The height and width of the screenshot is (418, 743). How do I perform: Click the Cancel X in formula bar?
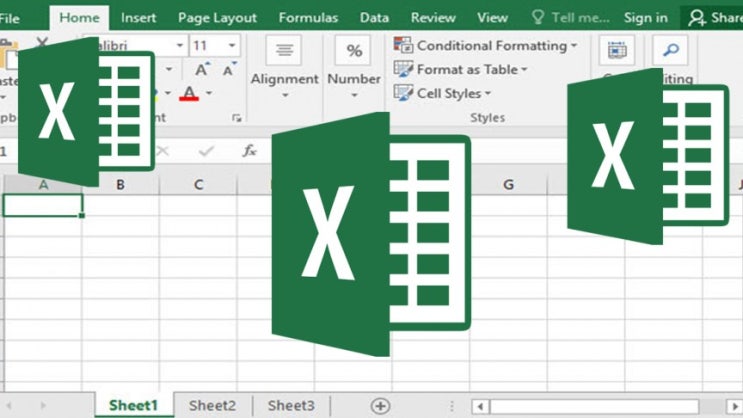(x=163, y=151)
